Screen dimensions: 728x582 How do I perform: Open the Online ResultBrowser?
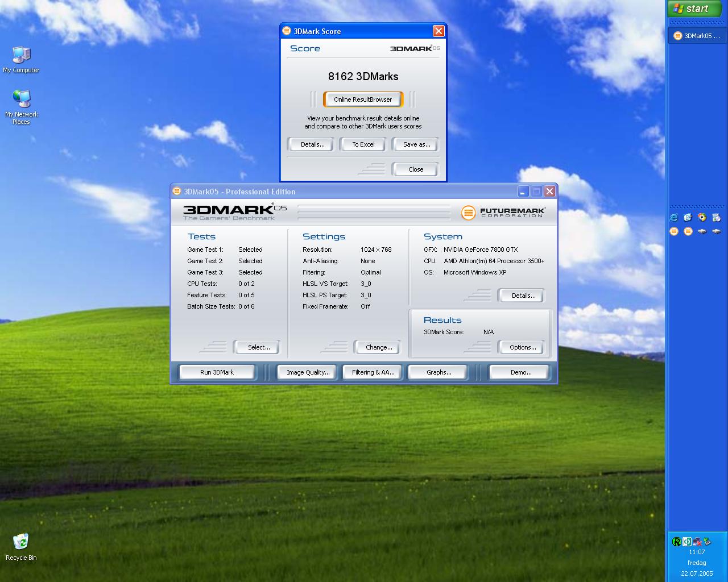363,99
